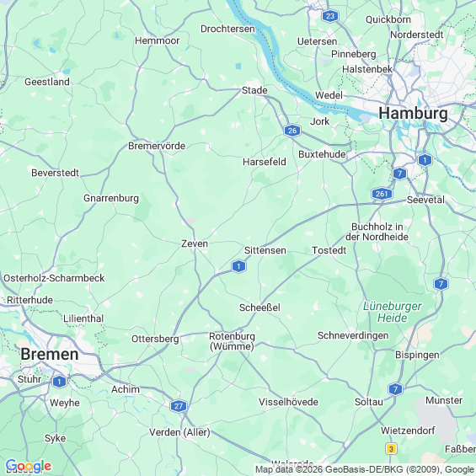Click the Bremervörde town label

(x=157, y=146)
